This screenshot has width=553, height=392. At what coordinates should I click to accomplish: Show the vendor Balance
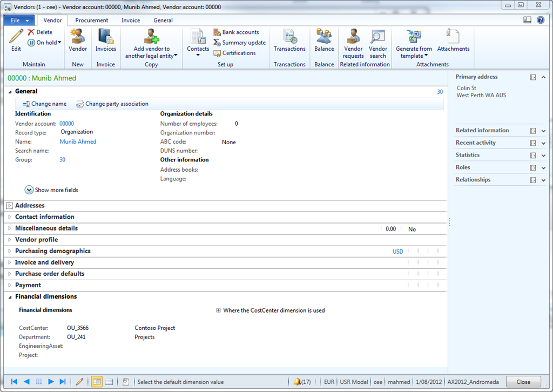[x=324, y=40]
